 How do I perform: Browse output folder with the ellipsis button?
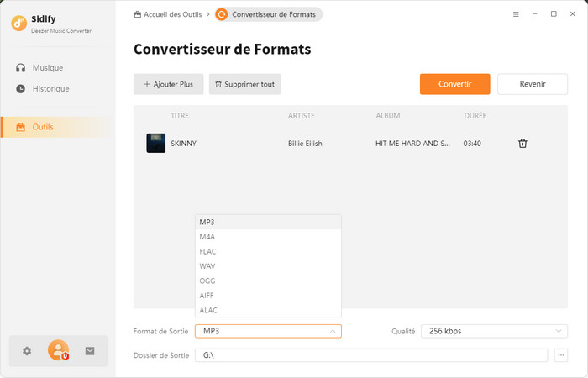coord(562,355)
